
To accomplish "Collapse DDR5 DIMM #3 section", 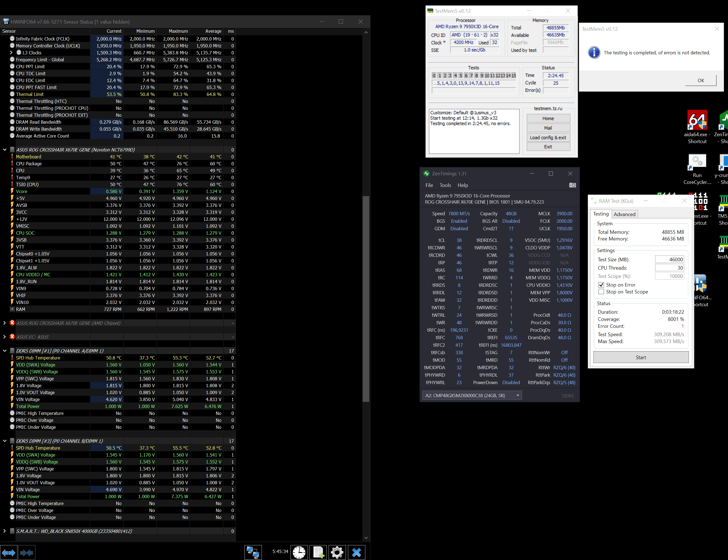I will point(5,441).
